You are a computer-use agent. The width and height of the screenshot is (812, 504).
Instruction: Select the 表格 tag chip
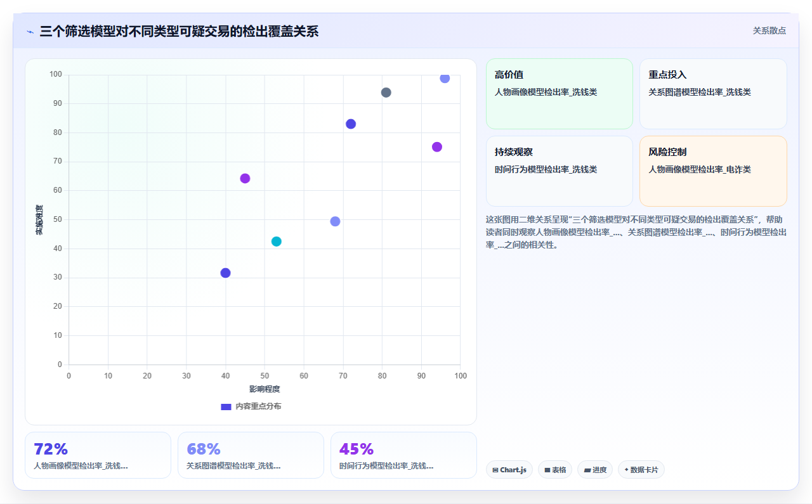click(555, 470)
